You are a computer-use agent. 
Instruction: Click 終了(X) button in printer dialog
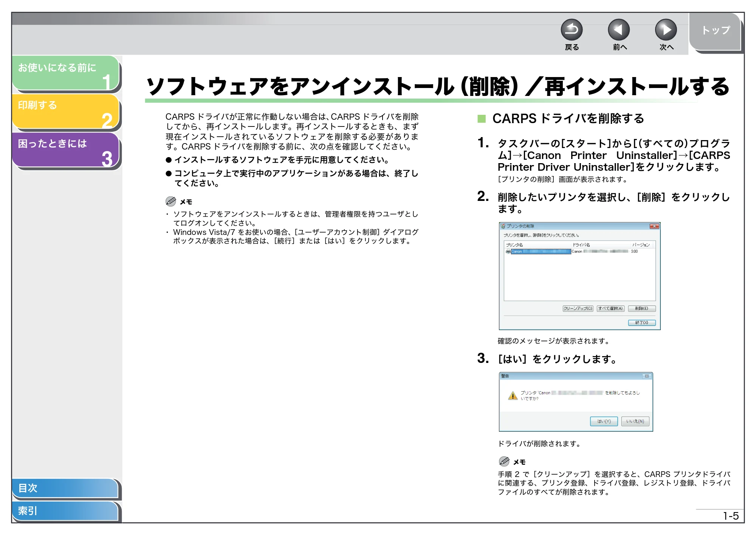click(x=642, y=323)
